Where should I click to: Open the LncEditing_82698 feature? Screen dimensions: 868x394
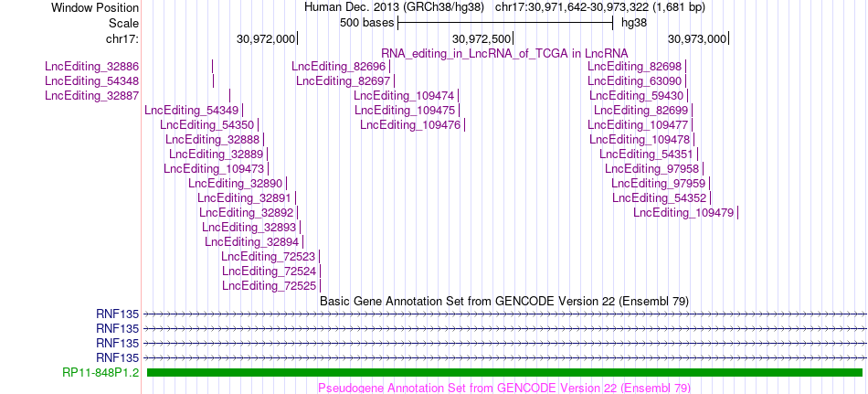634,67
